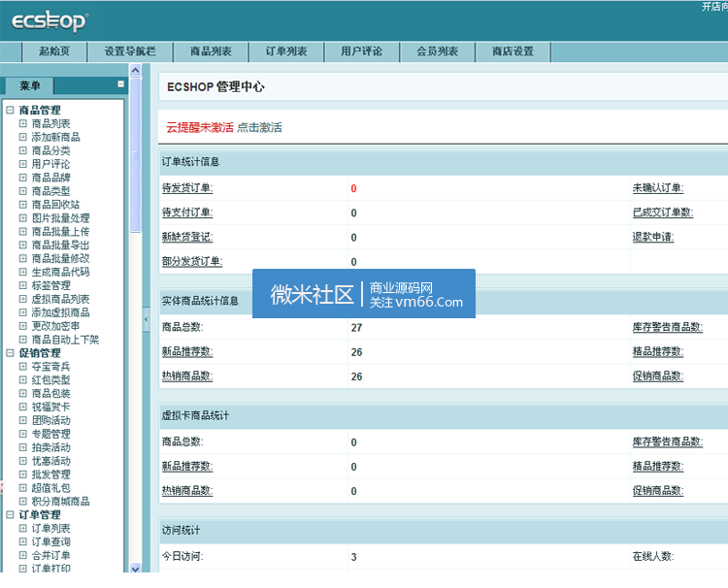The height and width of the screenshot is (588, 728).
Task: Open 生成商品代码 in sidebar
Action: coord(60,272)
